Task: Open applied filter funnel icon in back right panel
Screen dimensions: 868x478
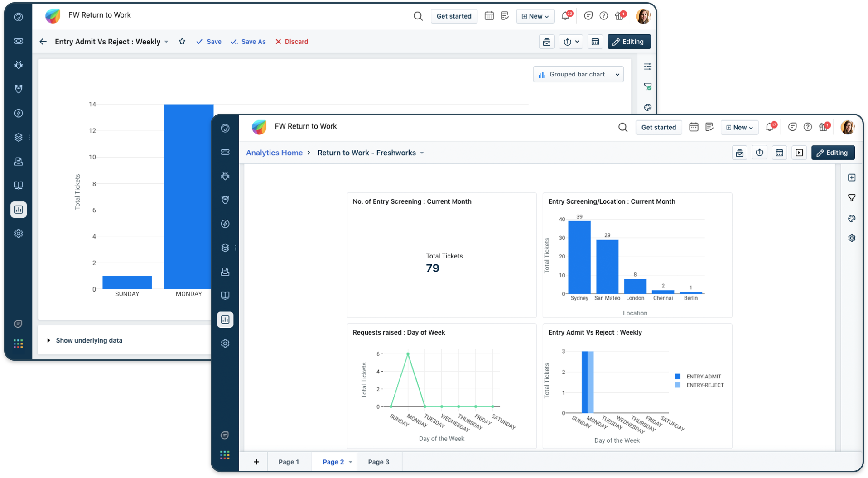Action: point(648,86)
